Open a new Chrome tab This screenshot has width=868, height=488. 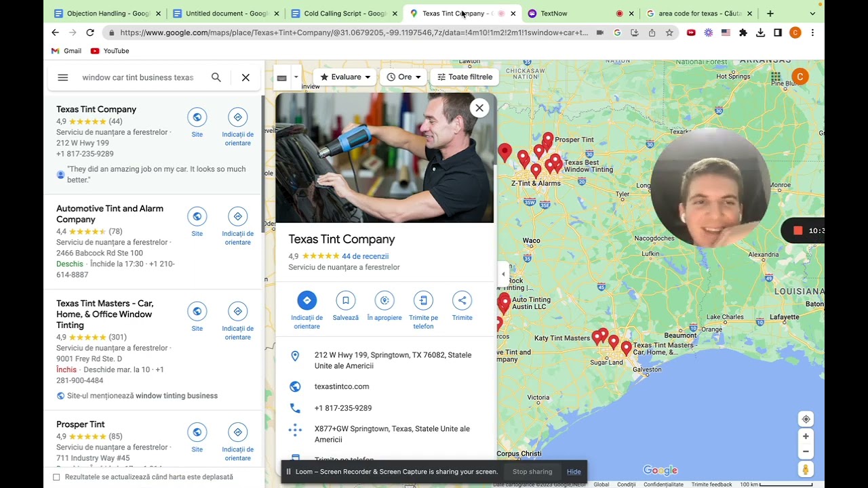770,14
